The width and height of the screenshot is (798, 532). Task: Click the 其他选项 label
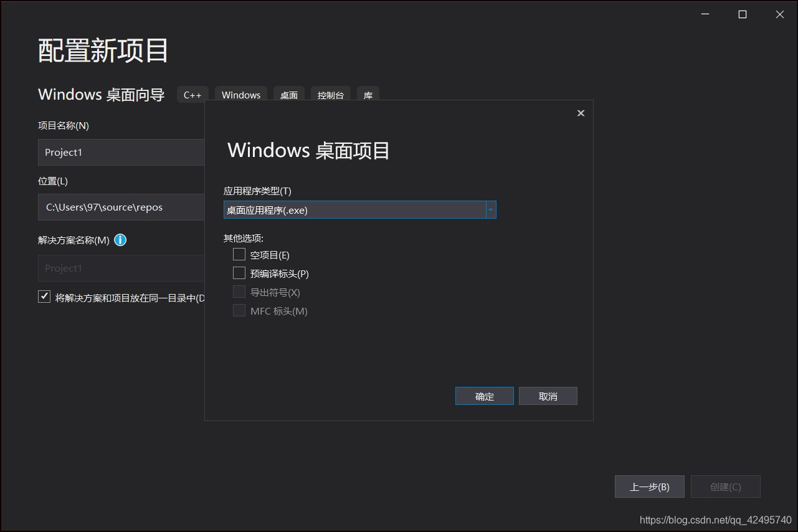(x=244, y=238)
